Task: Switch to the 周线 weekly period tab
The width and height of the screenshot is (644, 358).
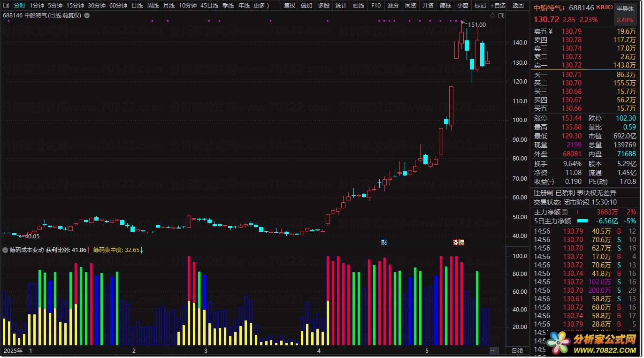Action: (153, 6)
